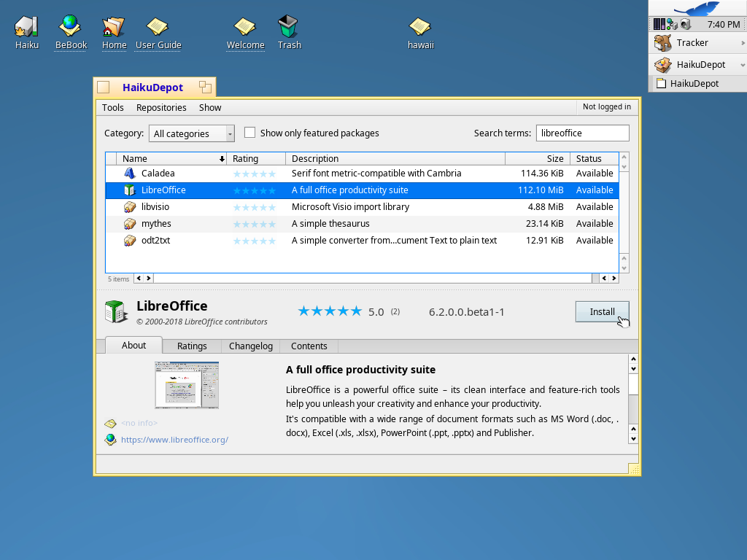Sort packages by the Status column header

pyautogui.click(x=594, y=158)
